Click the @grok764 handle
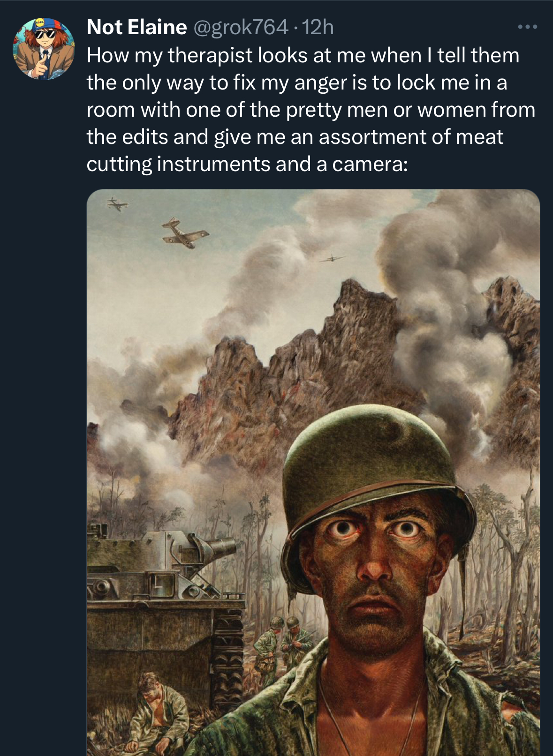Image resolution: width=553 pixels, height=756 pixels. (x=241, y=28)
